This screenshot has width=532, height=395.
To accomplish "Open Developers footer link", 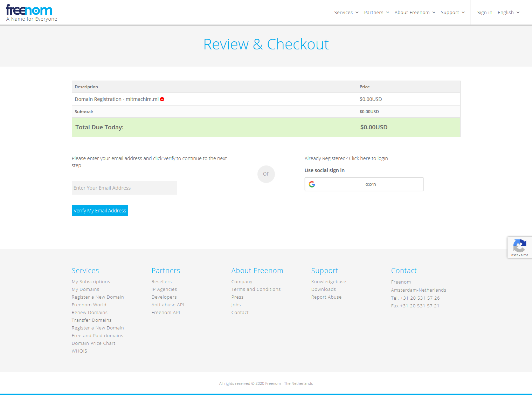I will [x=164, y=297].
